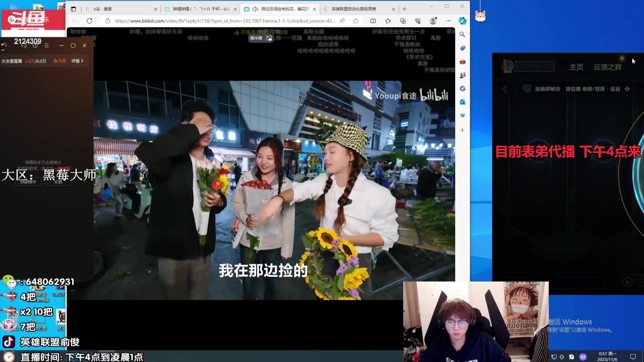Click the cat mascot icon on desktop
Viewport: 644px width, 362px height.
(480, 16)
